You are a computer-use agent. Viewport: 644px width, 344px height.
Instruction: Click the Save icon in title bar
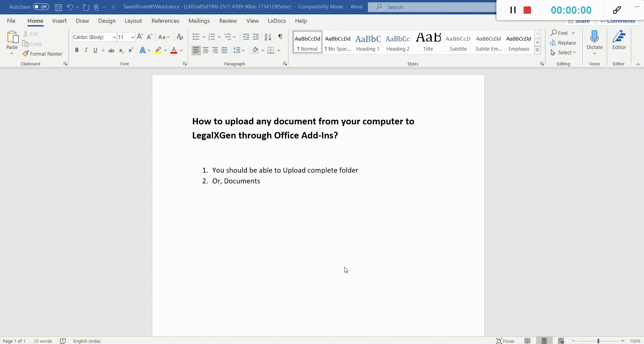tap(58, 7)
